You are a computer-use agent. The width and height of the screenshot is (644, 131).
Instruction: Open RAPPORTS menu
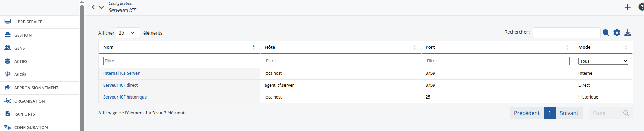[24, 114]
